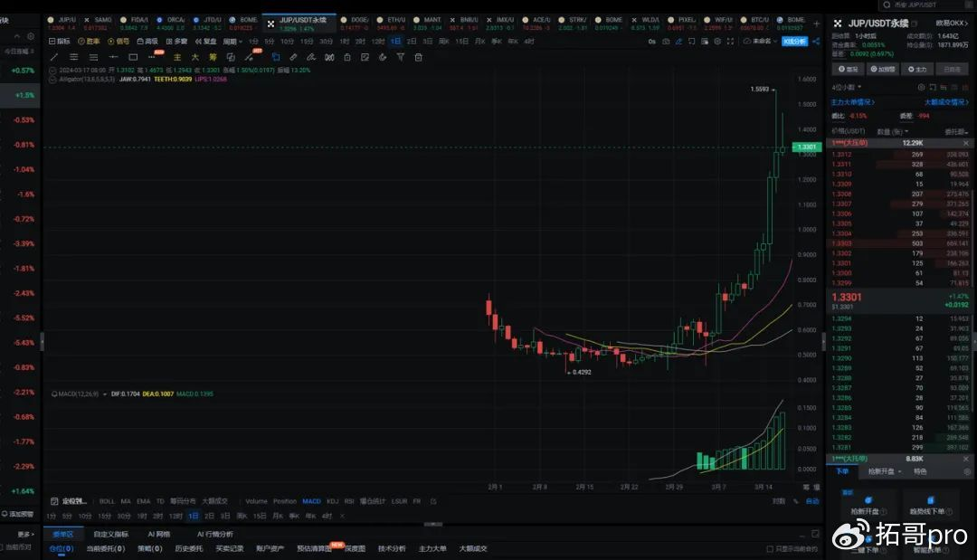Switch to the DOGE symbol tab
Viewport: 977px width, 560px height.
coord(356,24)
